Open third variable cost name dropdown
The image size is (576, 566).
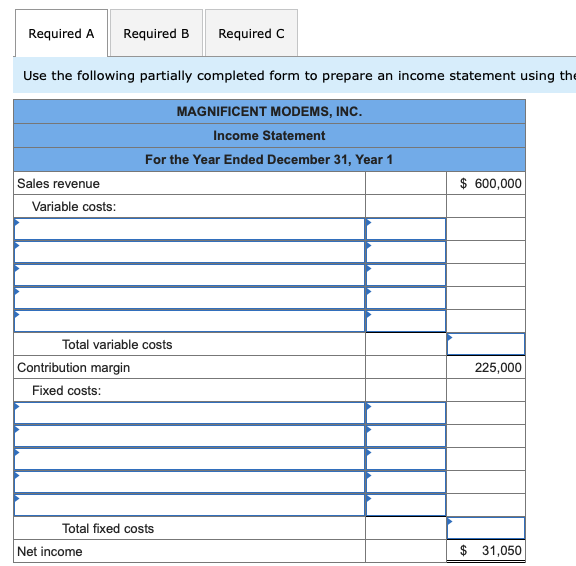coord(190,275)
